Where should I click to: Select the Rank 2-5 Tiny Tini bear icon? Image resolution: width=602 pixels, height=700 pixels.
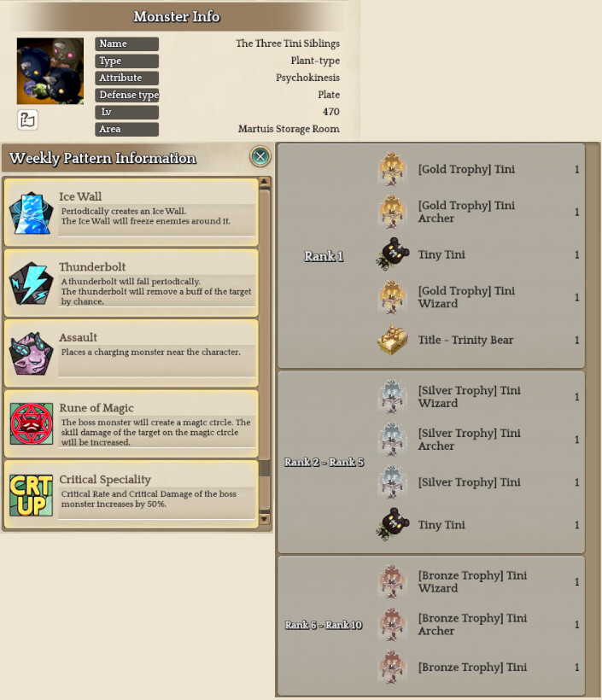[393, 524]
